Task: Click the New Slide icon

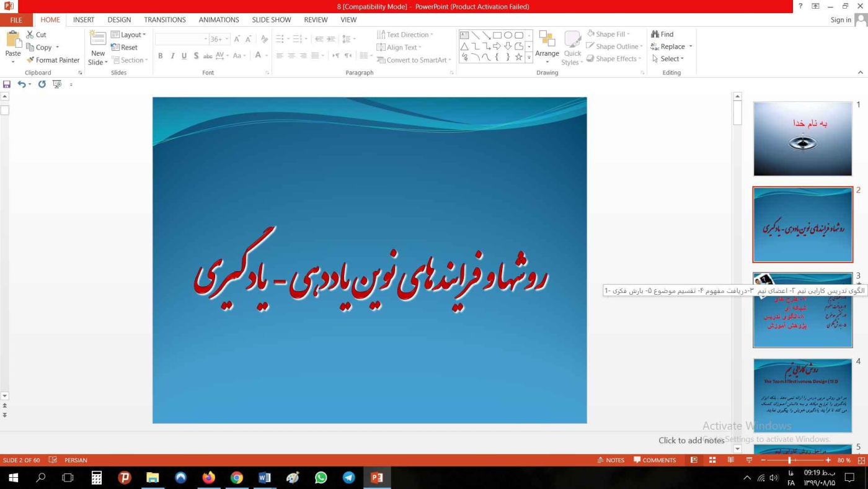Action: [98, 38]
